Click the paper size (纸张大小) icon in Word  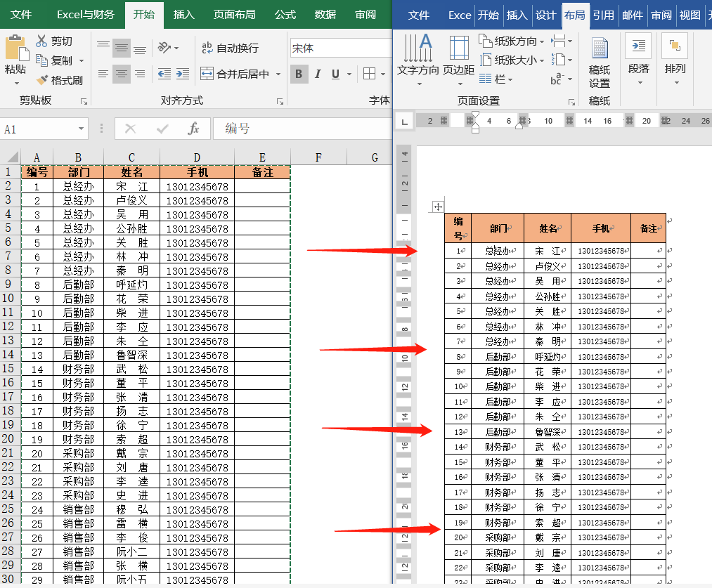486,60
